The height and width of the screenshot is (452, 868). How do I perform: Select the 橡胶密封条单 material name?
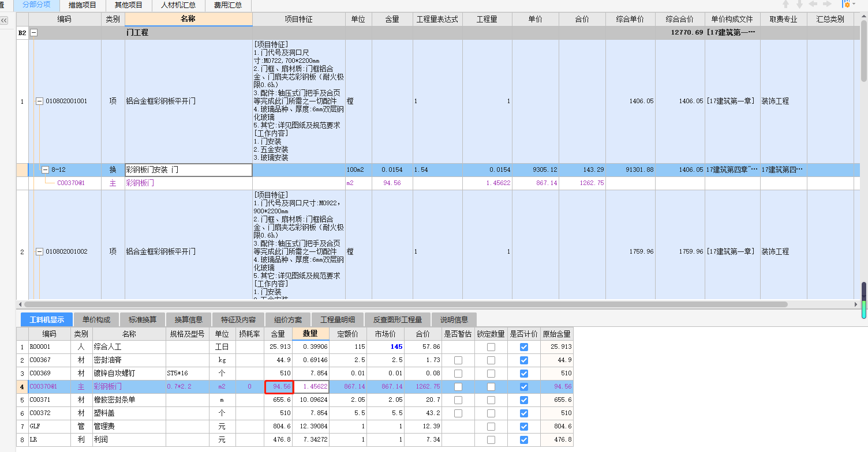(x=114, y=400)
